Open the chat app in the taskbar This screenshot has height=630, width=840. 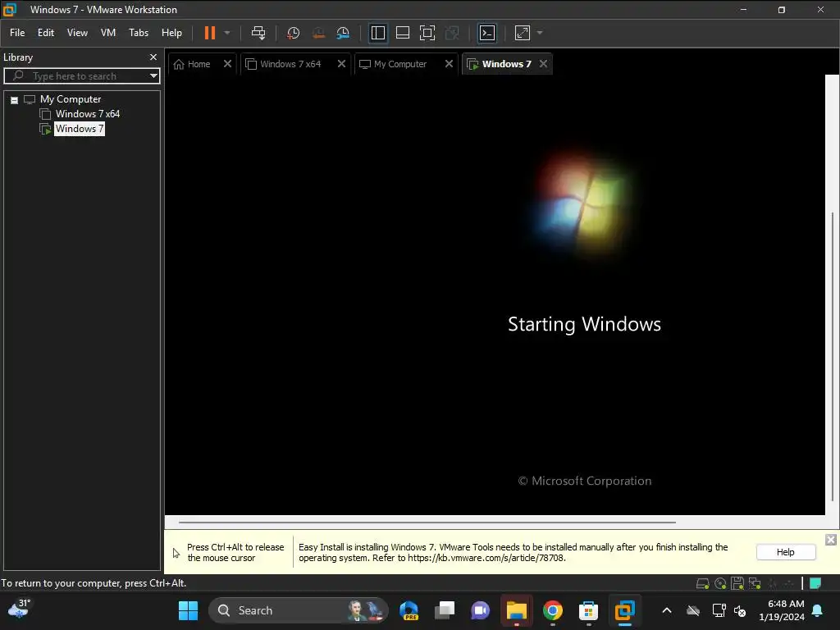click(480, 610)
